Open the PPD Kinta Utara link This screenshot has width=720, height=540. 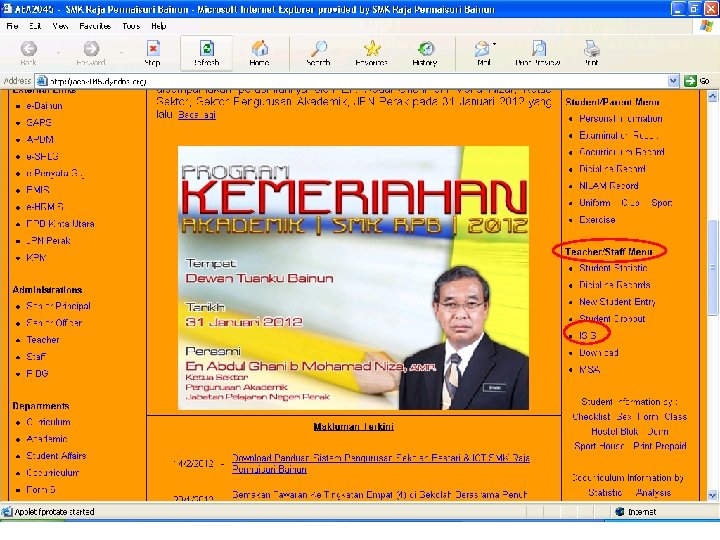60,224
